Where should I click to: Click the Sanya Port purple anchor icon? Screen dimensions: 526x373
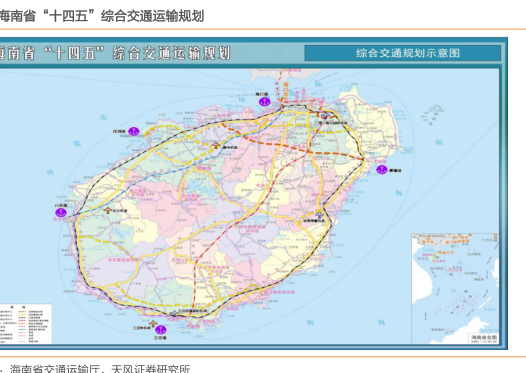coord(160,329)
